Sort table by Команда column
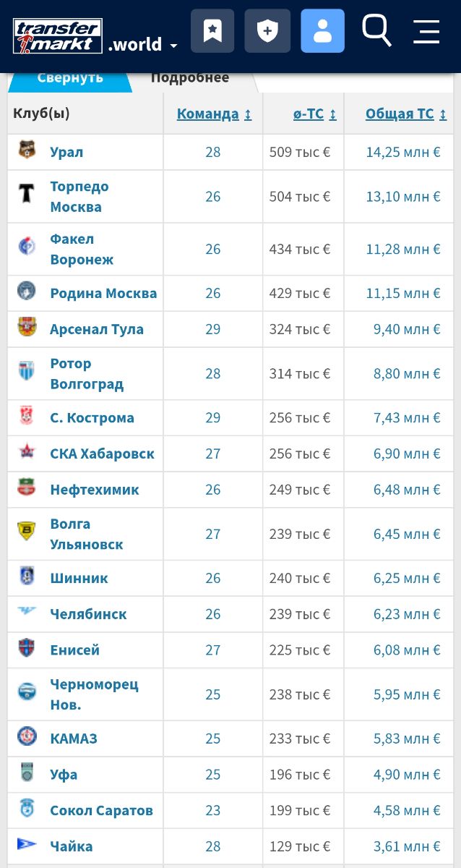 click(x=214, y=114)
